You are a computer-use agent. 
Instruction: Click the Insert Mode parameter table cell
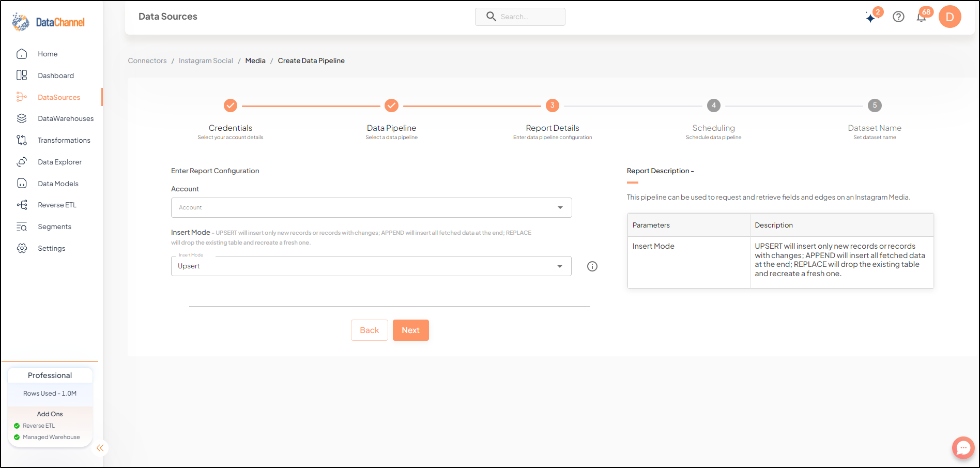point(688,262)
